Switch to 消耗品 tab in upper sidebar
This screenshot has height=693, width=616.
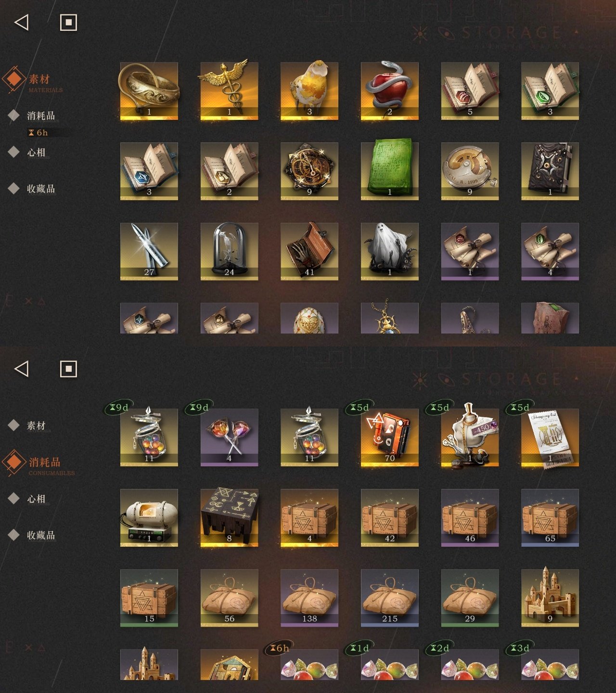pos(41,115)
